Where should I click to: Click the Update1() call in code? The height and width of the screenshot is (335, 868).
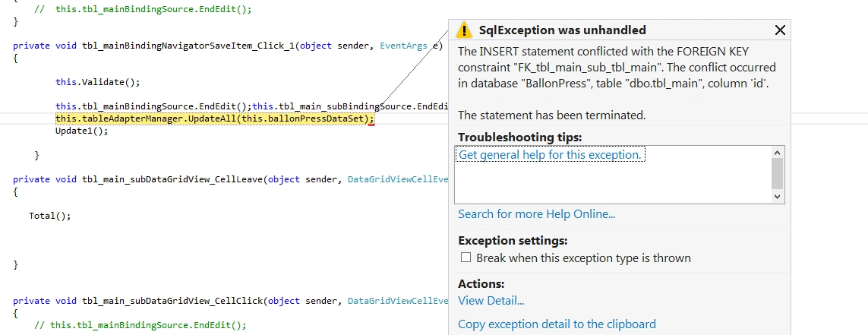pyautogui.click(x=82, y=131)
